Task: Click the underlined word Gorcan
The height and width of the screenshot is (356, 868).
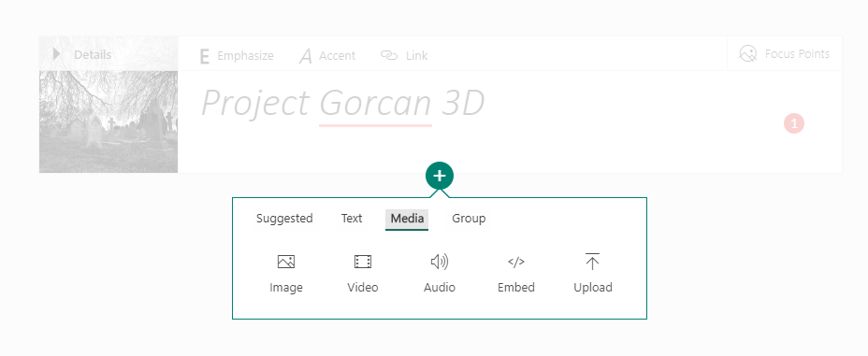Action: [375, 104]
